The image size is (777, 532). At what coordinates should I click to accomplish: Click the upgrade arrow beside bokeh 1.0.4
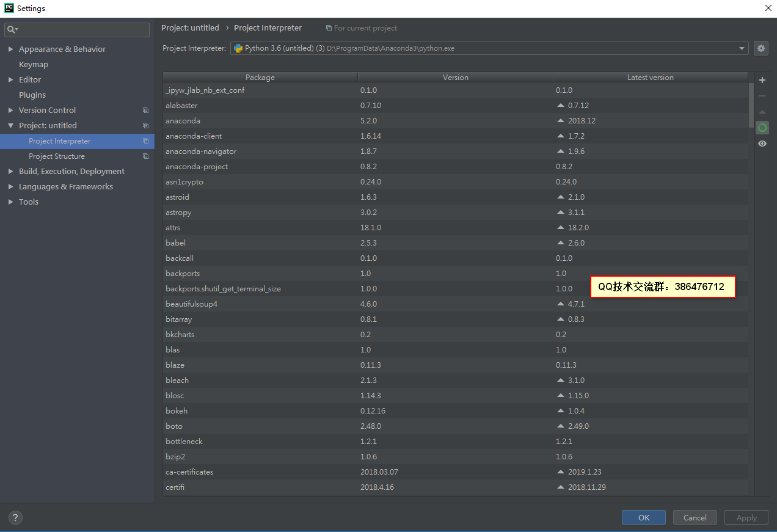click(x=561, y=410)
